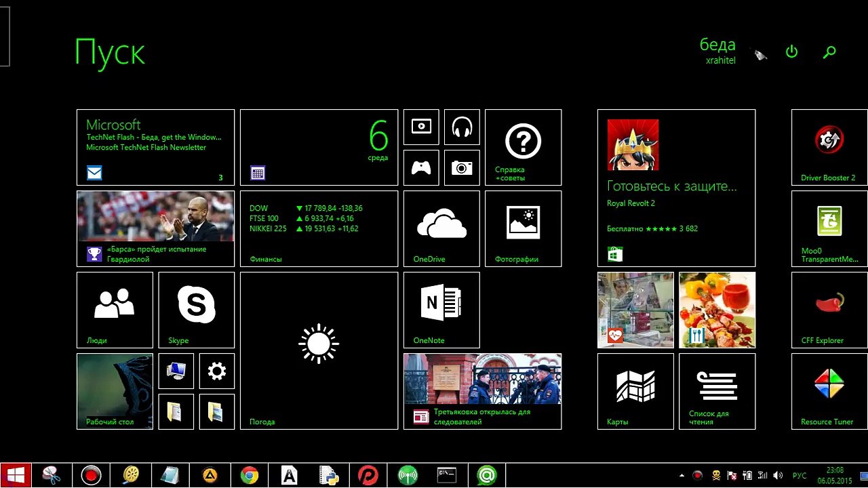Click the volume speaker tray icon
The image size is (868, 488).
pyautogui.click(x=778, y=476)
